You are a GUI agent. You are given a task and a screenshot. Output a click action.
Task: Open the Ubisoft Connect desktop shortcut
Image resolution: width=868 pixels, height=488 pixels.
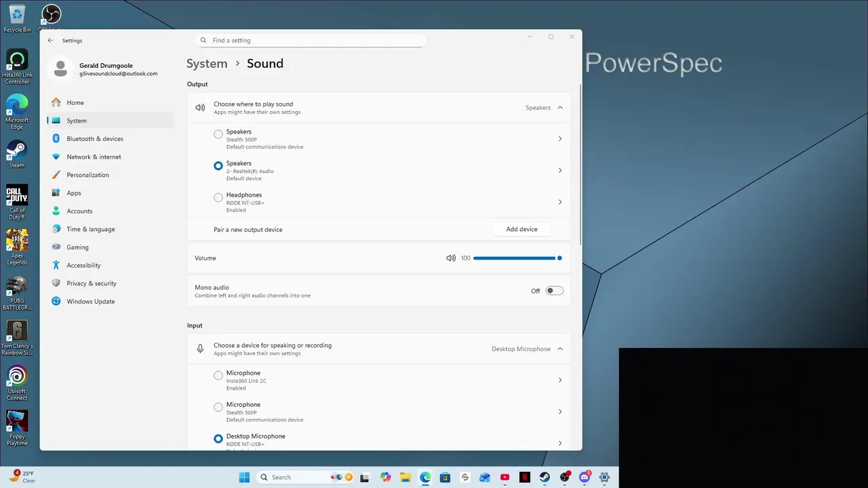click(x=17, y=383)
